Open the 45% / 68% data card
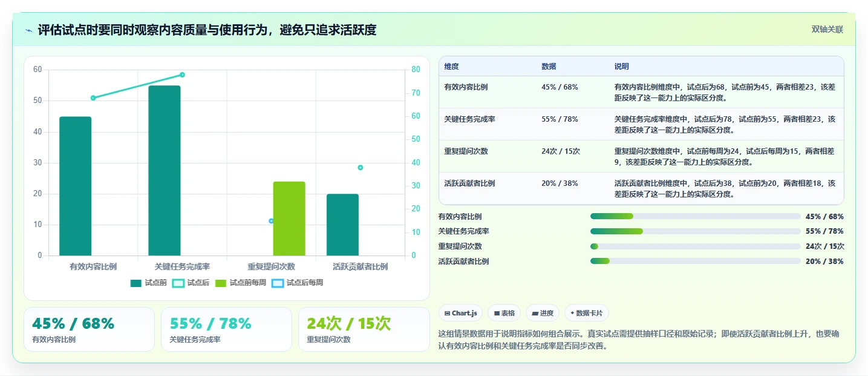The width and height of the screenshot is (868, 376). coord(89,329)
